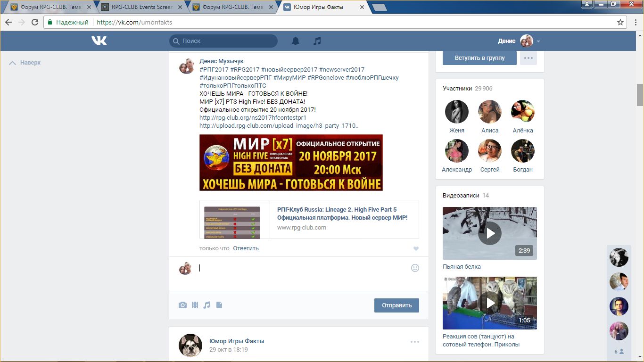Switch to the RPG-CLUB Events Screen tab
644x362 pixels.
(x=141, y=7)
